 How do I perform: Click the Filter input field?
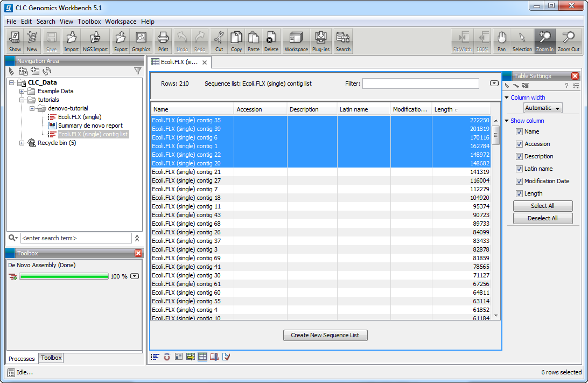click(x=421, y=83)
